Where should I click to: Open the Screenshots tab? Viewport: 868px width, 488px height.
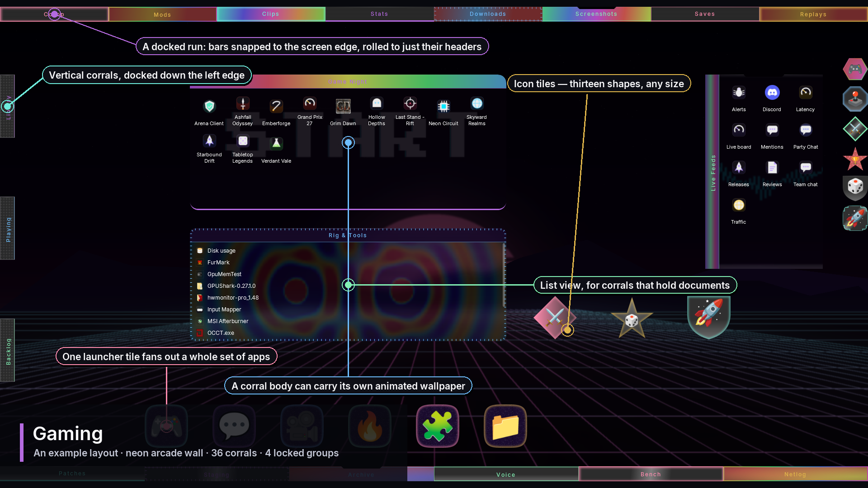point(596,14)
